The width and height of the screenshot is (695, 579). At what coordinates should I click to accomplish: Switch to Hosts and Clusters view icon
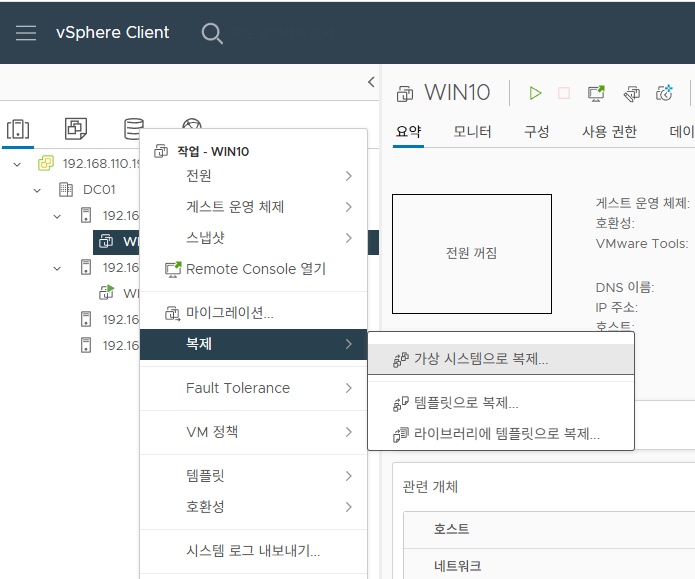[x=18, y=129]
